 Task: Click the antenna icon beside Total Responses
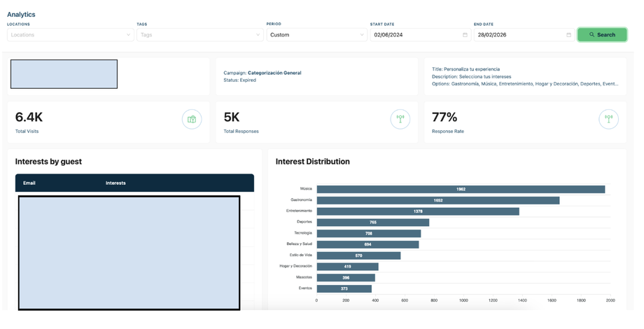tap(400, 120)
